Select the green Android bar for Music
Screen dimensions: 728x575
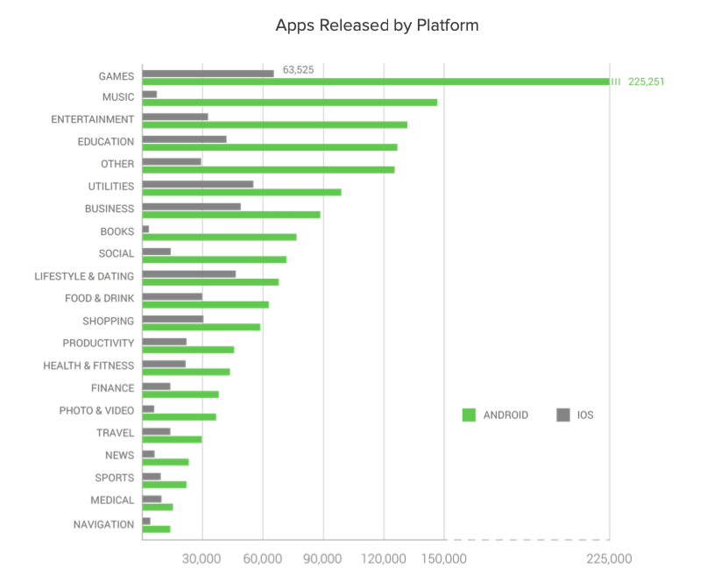pyautogui.click(x=289, y=103)
